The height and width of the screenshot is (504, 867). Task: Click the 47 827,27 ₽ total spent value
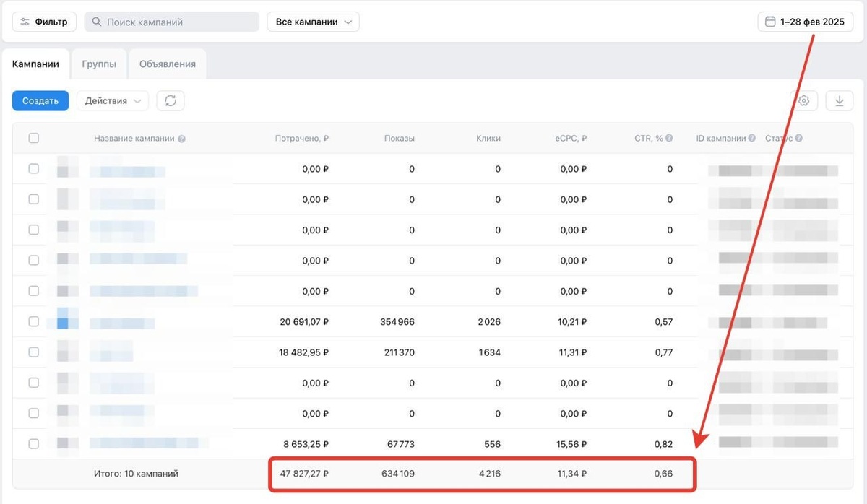point(304,474)
